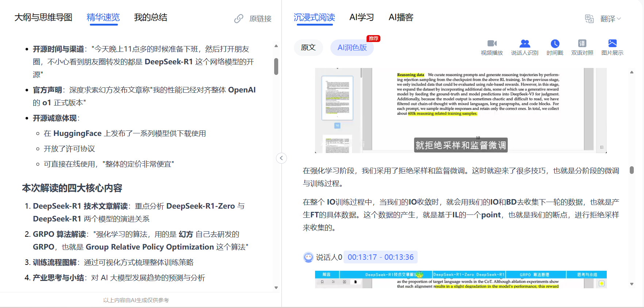
Task: Click list item DeepSeek-R1 技术文章解读
Action: click(x=139, y=212)
